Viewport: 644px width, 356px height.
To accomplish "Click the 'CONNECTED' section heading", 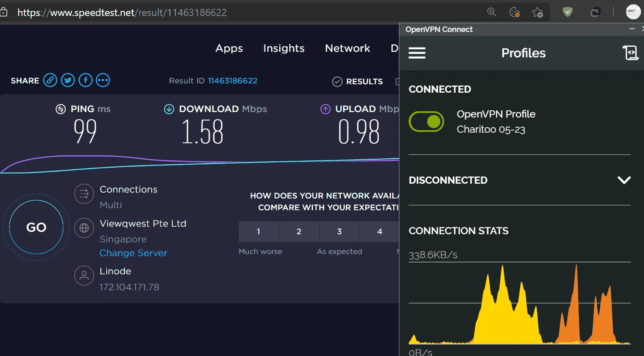I will (x=440, y=89).
